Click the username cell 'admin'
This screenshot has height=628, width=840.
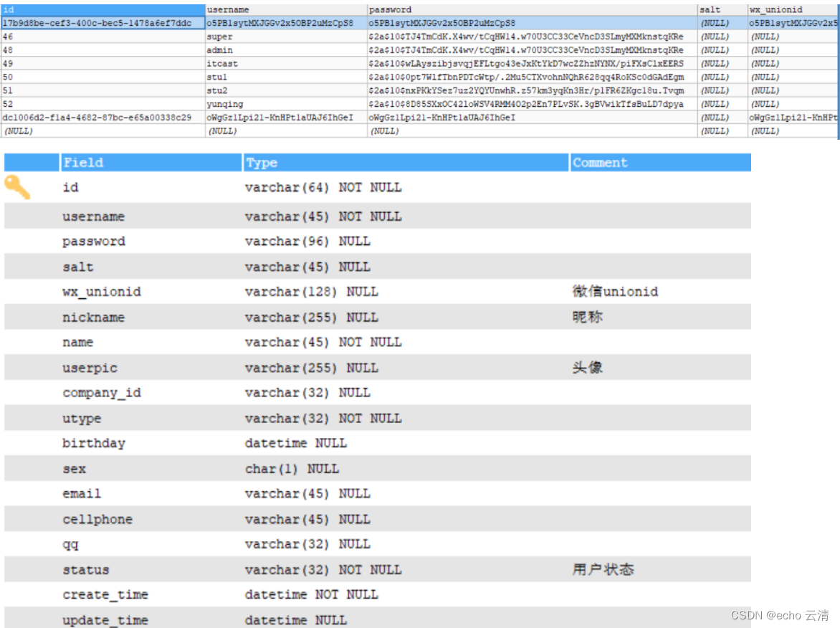click(x=287, y=50)
